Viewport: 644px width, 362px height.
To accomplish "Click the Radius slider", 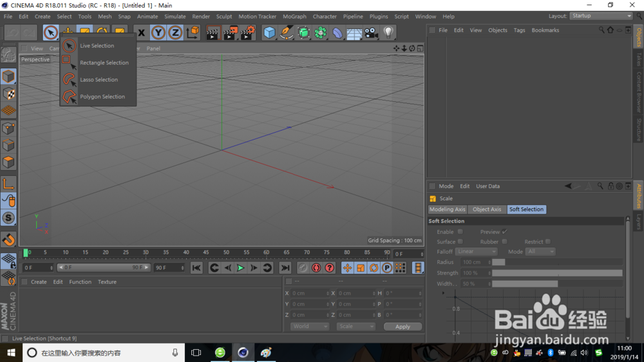I will coord(557,262).
